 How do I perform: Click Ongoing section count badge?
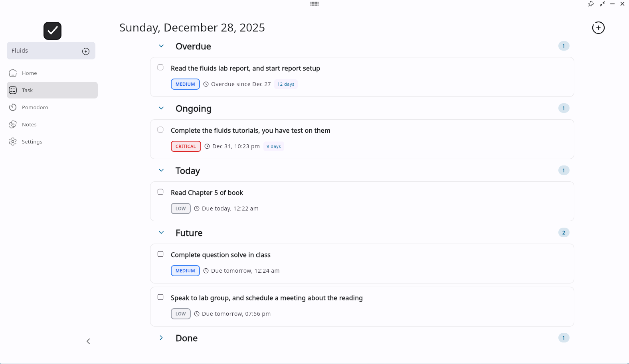[564, 108]
